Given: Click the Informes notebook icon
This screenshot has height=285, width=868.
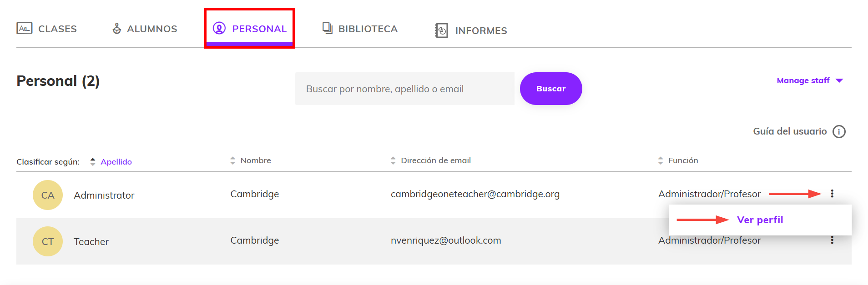Looking at the screenshot, I should [441, 30].
